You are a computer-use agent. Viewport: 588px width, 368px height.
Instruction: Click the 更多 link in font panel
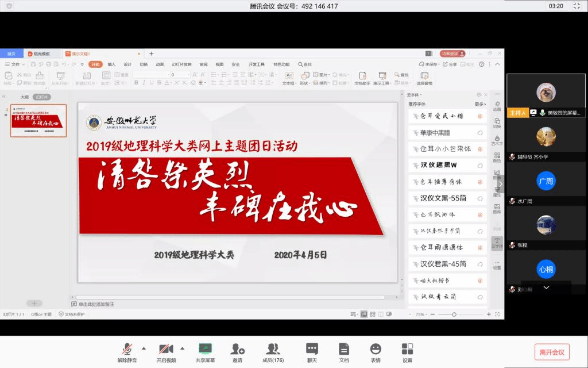tap(479, 104)
